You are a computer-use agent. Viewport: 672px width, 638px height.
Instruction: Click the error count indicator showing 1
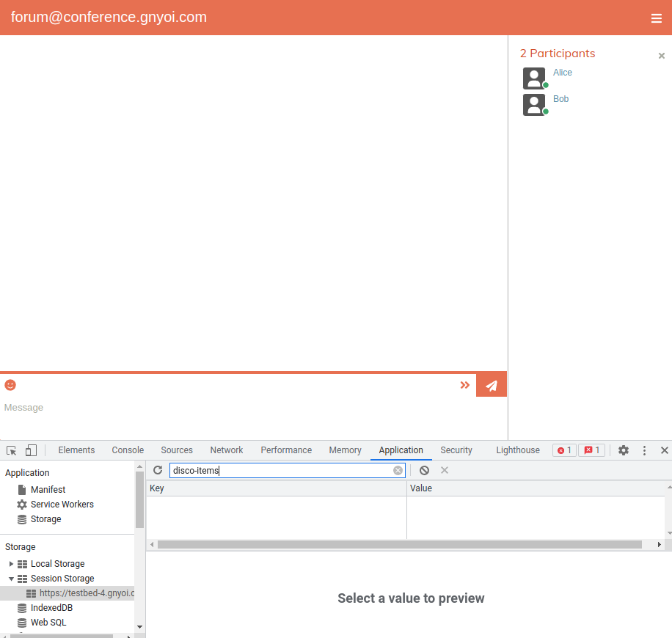pos(564,450)
